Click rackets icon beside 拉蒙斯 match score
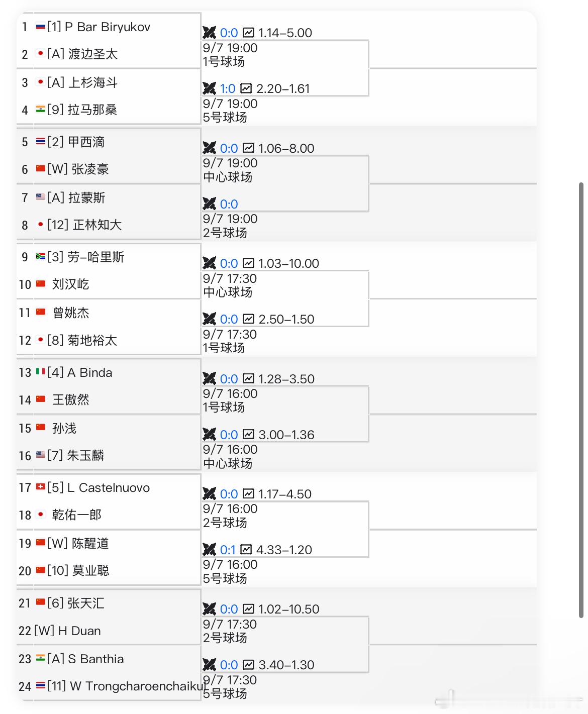Image resolution: width=588 pixels, height=714 pixels. pyautogui.click(x=209, y=204)
